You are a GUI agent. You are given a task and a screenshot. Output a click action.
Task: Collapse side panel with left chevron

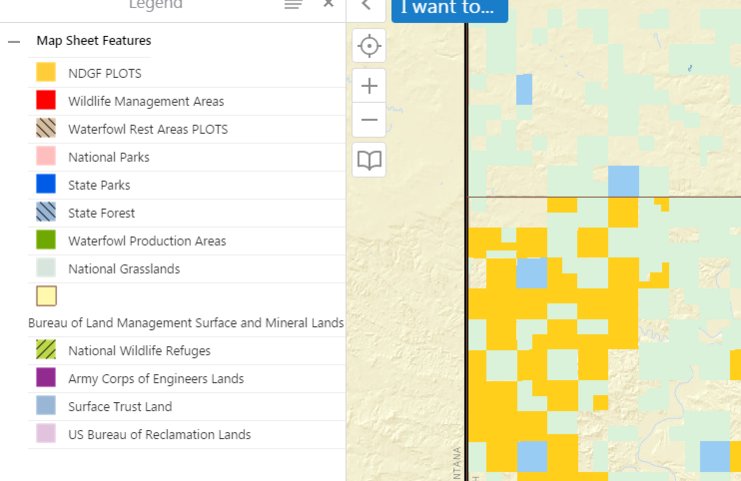pyautogui.click(x=366, y=5)
